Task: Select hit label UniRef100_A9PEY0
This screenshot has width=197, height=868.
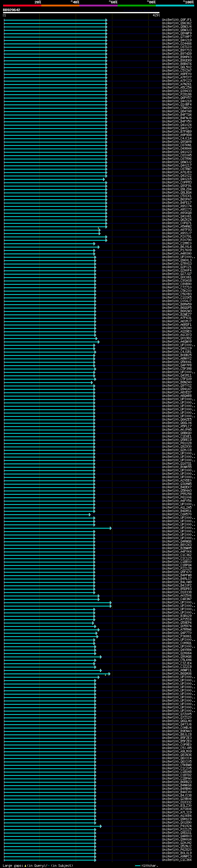Action: [x=177, y=74]
